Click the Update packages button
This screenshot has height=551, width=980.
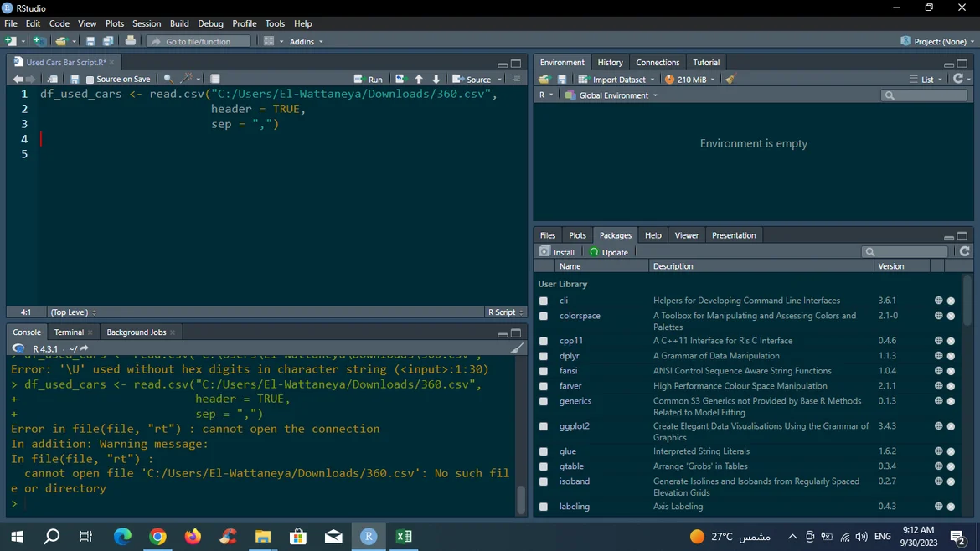609,252
